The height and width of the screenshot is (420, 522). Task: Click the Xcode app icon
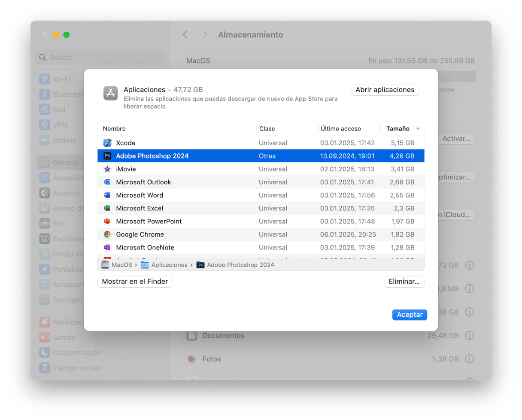(x=107, y=143)
